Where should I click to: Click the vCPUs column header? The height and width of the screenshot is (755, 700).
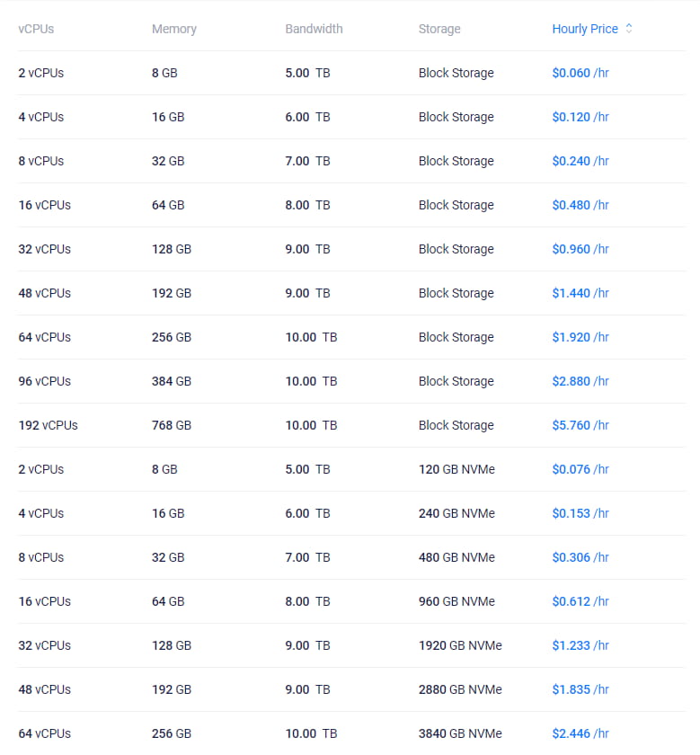click(36, 29)
